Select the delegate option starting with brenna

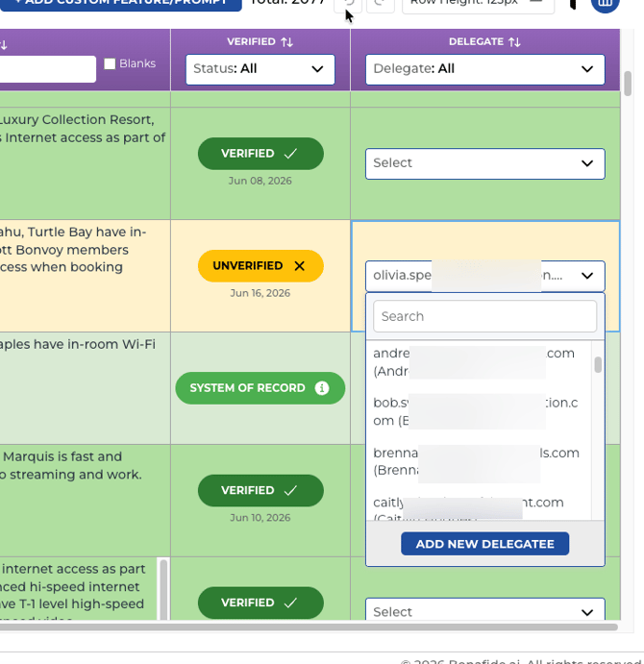[479, 461]
